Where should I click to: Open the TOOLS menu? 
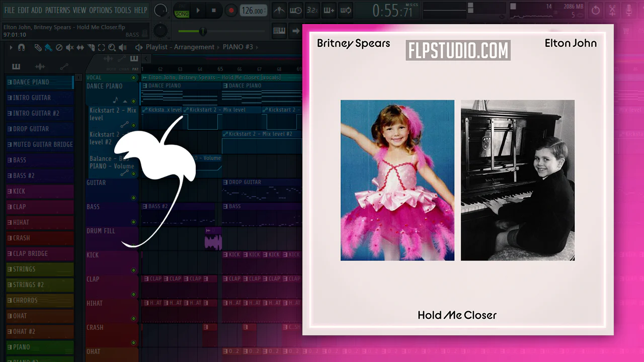(x=123, y=10)
